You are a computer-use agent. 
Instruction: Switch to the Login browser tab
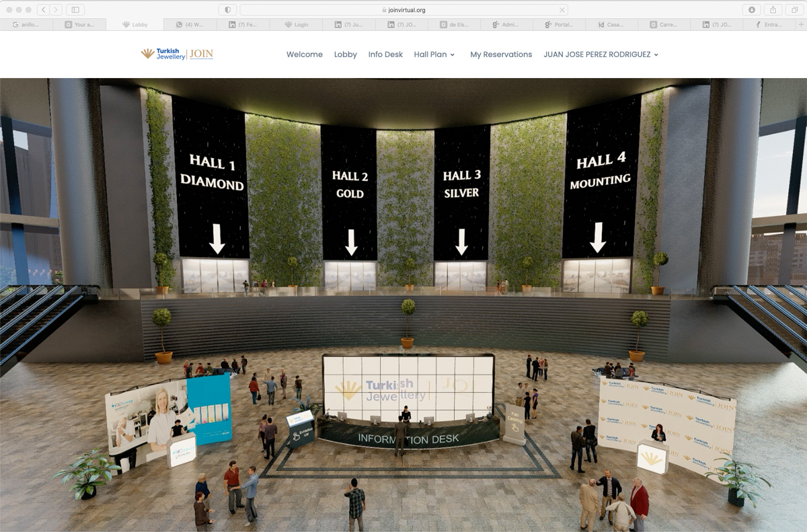click(297, 24)
